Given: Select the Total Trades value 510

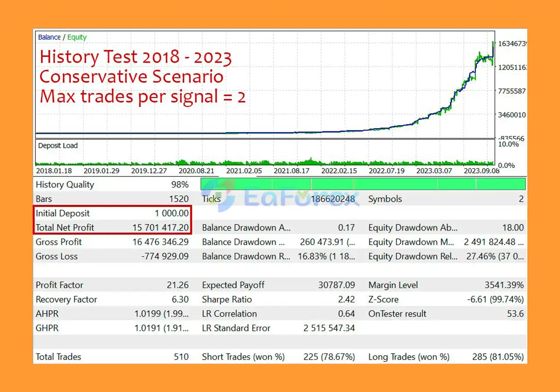Looking at the screenshot, I should click(181, 357).
